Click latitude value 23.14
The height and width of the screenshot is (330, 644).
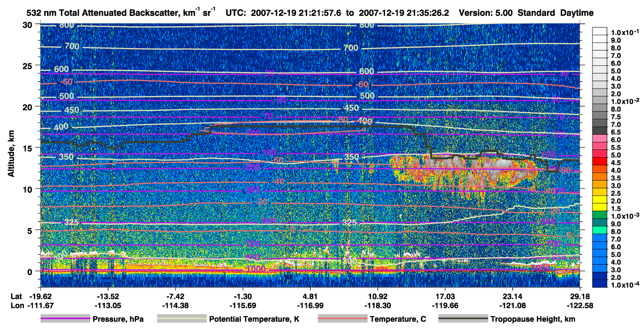click(x=512, y=297)
